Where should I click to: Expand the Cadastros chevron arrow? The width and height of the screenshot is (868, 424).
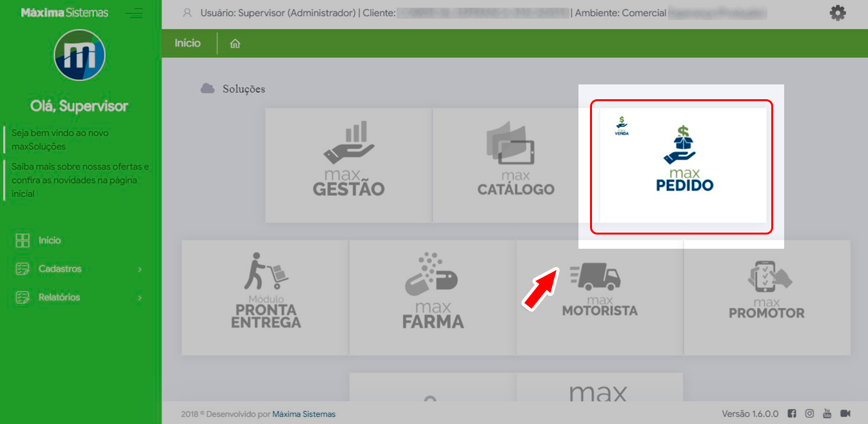tap(140, 269)
